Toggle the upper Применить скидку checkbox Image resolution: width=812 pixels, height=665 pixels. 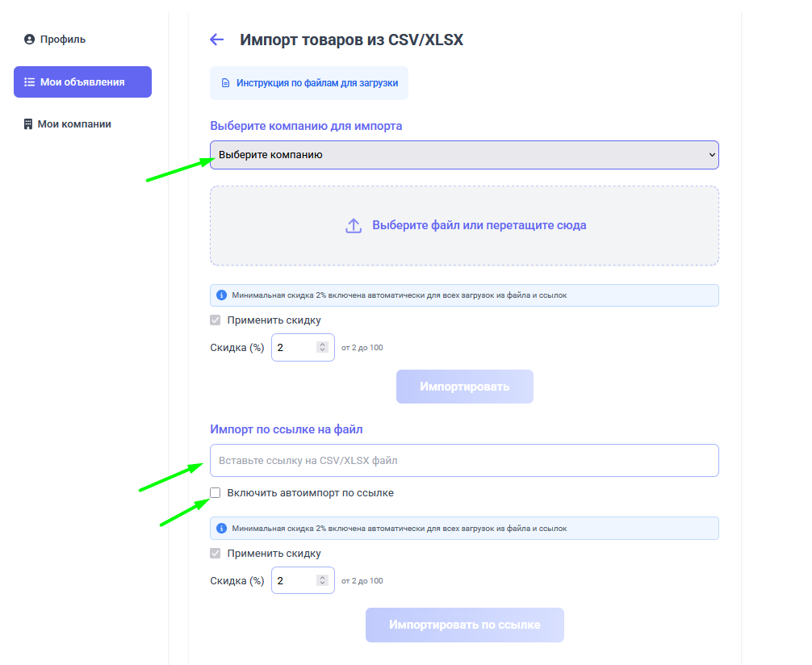tap(215, 320)
